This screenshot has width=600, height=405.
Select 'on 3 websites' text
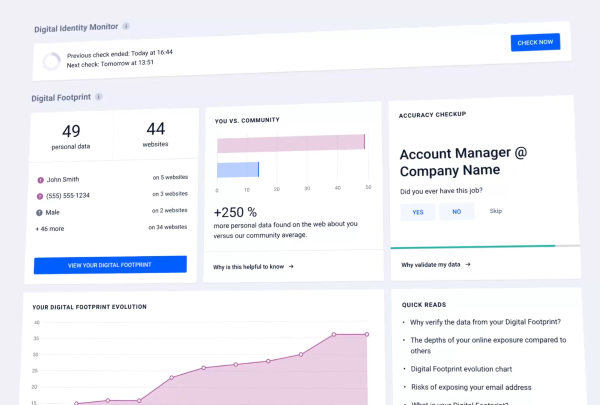point(170,194)
